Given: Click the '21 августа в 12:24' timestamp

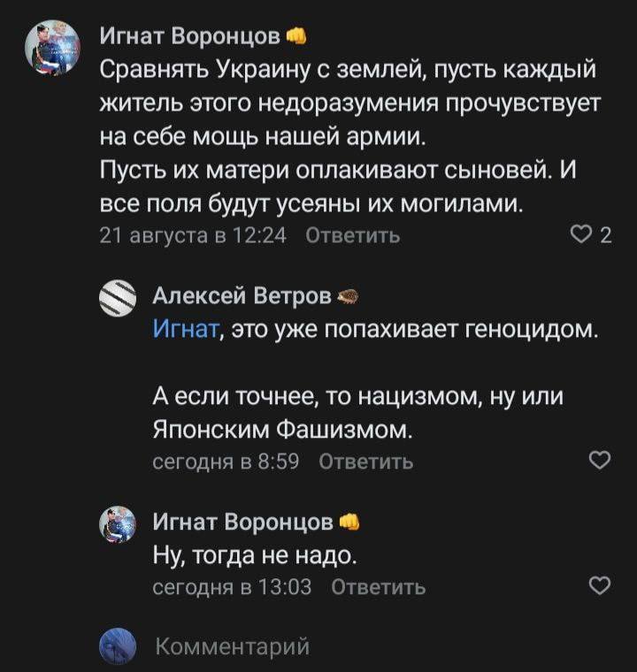Looking at the screenshot, I should pyautogui.click(x=193, y=235).
